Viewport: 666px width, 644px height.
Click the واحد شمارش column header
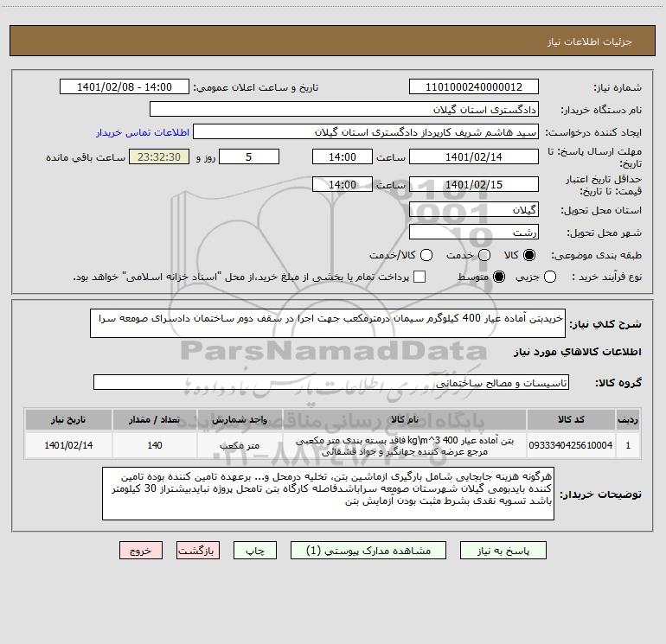coord(240,420)
